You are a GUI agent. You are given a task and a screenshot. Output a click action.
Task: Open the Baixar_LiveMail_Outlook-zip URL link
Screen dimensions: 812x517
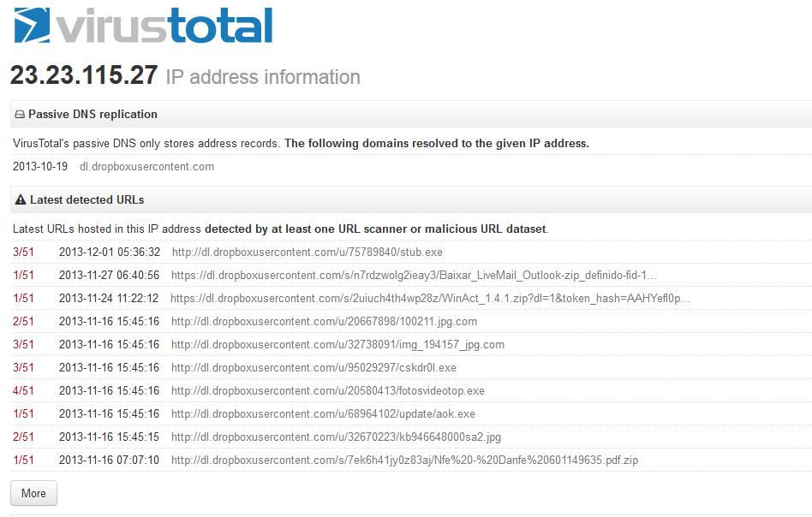(x=414, y=276)
